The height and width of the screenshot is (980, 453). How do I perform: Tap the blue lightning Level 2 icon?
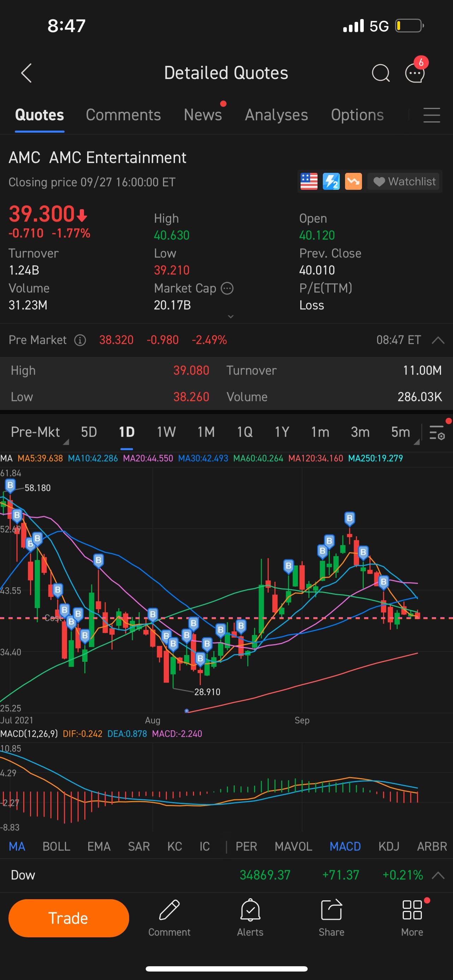pyautogui.click(x=331, y=181)
